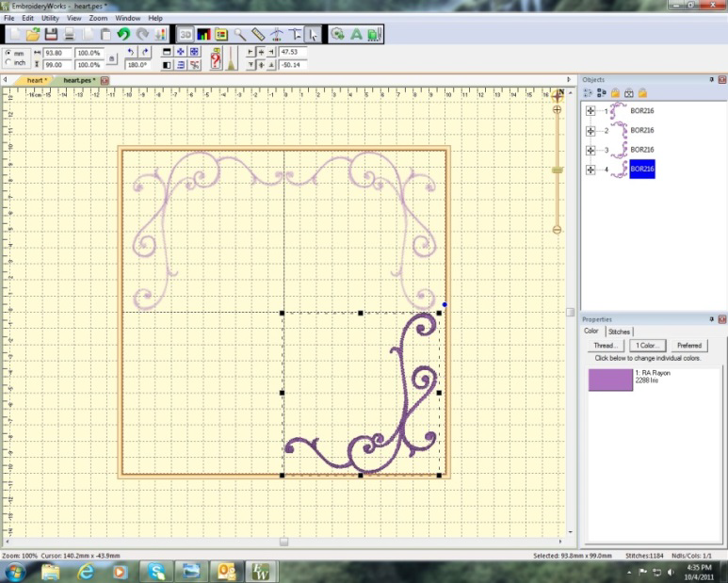Expand the selected object 4 node
Screen dimensions: 728x583
coord(590,170)
